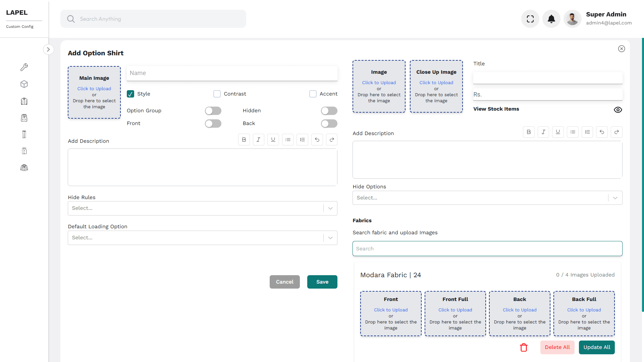Show stock items with eye icon

pyautogui.click(x=618, y=110)
